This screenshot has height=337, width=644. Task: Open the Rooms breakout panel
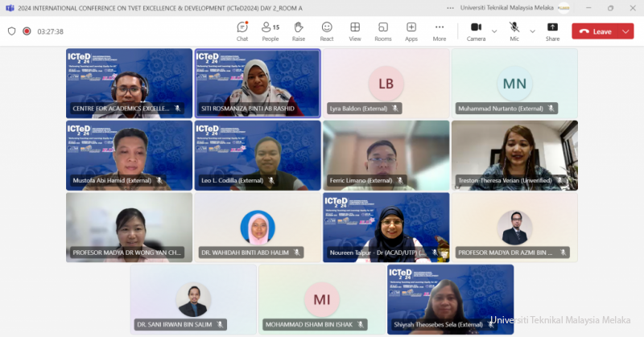click(x=383, y=31)
